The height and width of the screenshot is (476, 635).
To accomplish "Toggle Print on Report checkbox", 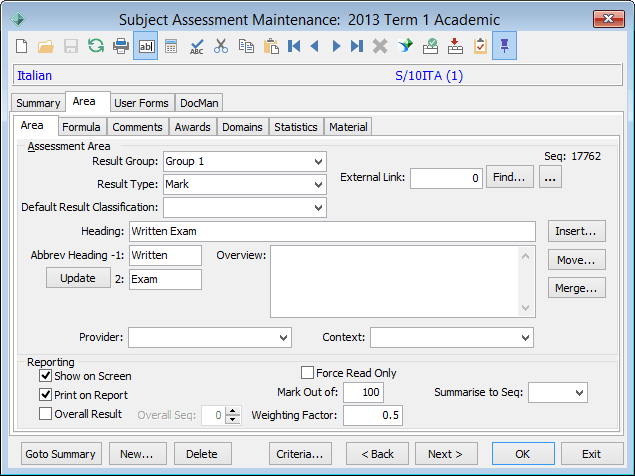I will (45, 395).
